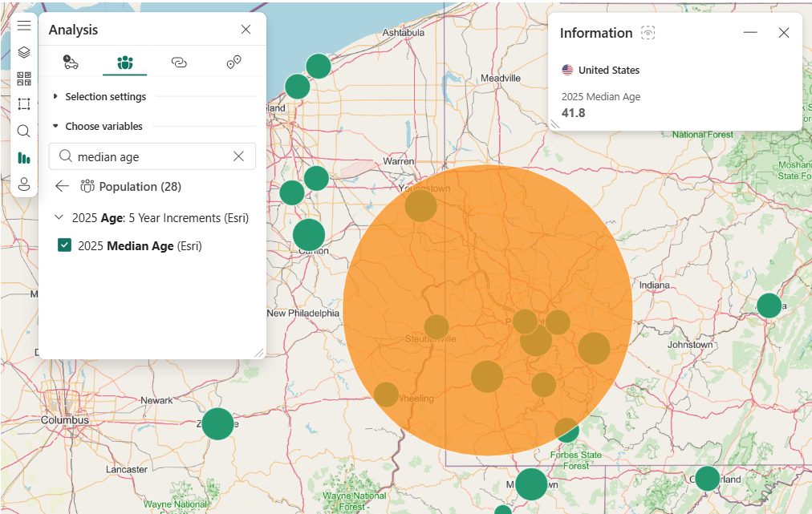Uncheck the 2025 Median Age checkbox
This screenshot has width=812, height=514.
click(65, 245)
